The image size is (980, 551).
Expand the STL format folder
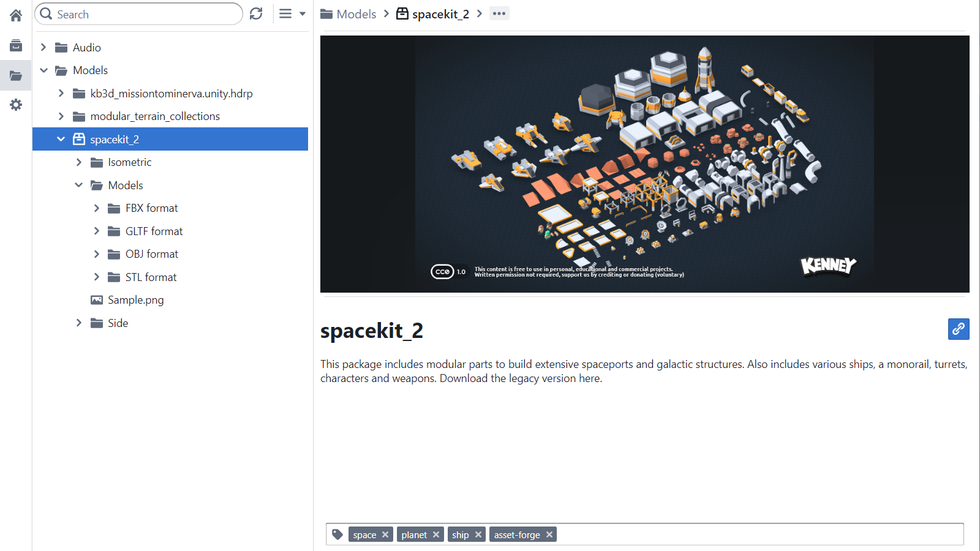pyautogui.click(x=96, y=277)
